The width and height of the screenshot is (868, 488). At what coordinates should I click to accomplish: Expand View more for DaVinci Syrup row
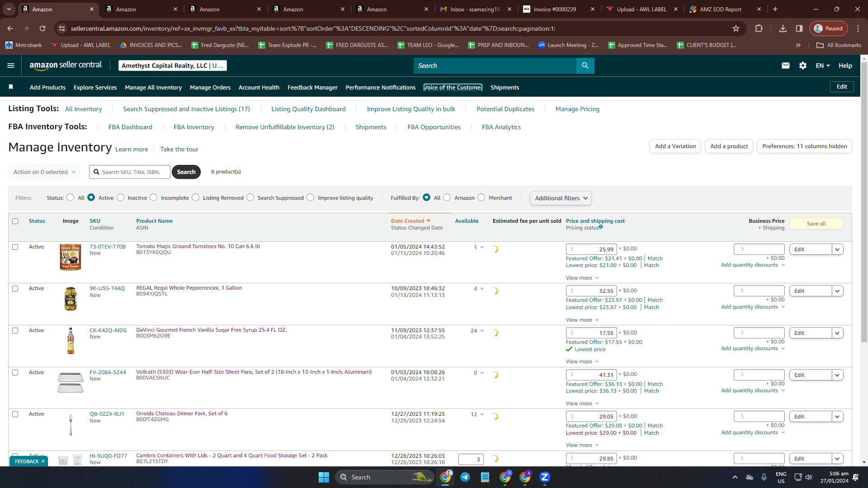tap(582, 361)
